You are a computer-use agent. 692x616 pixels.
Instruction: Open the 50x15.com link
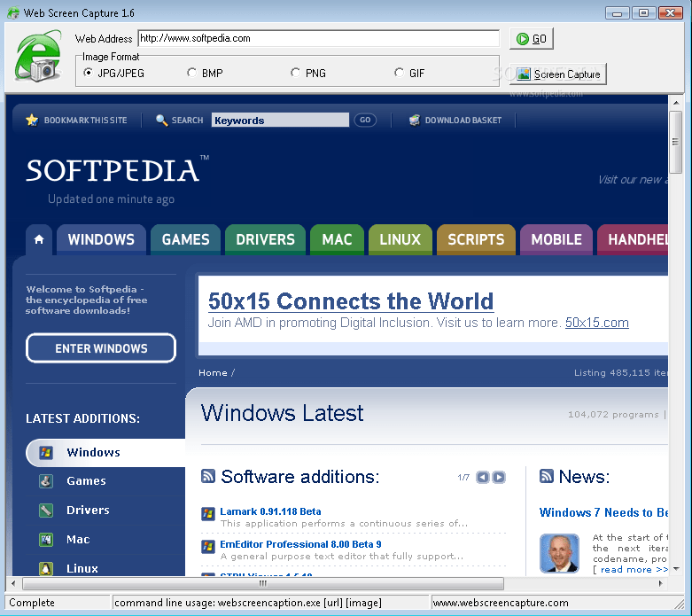click(597, 323)
